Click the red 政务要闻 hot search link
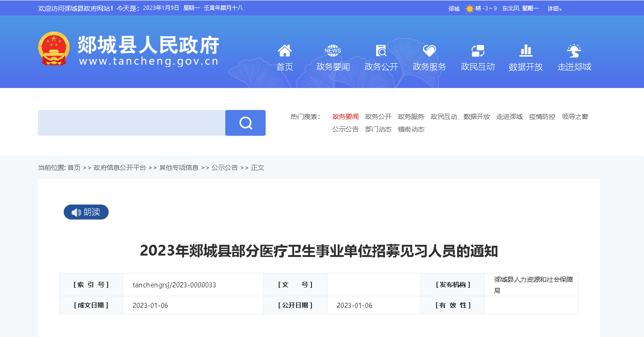 coord(345,117)
